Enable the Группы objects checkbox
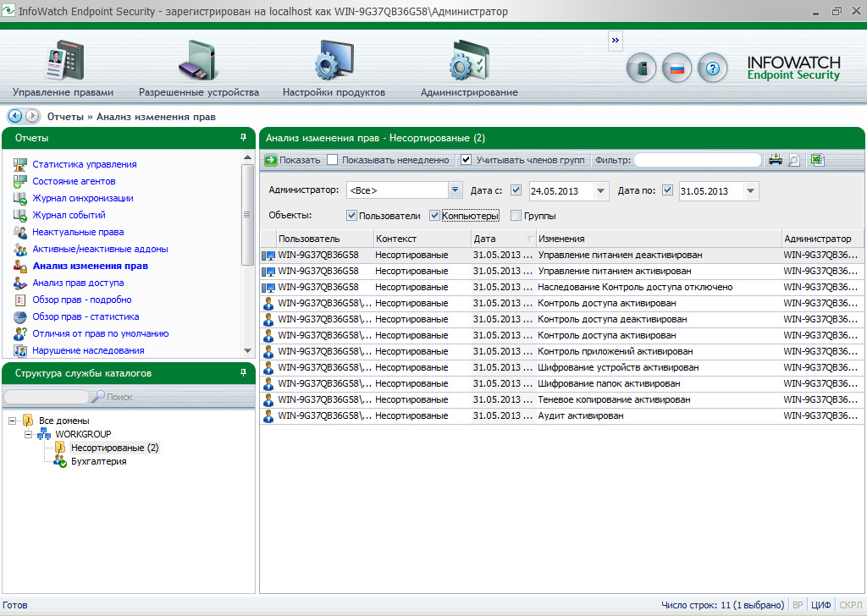Screen dimensions: 867x616 (x=516, y=216)
